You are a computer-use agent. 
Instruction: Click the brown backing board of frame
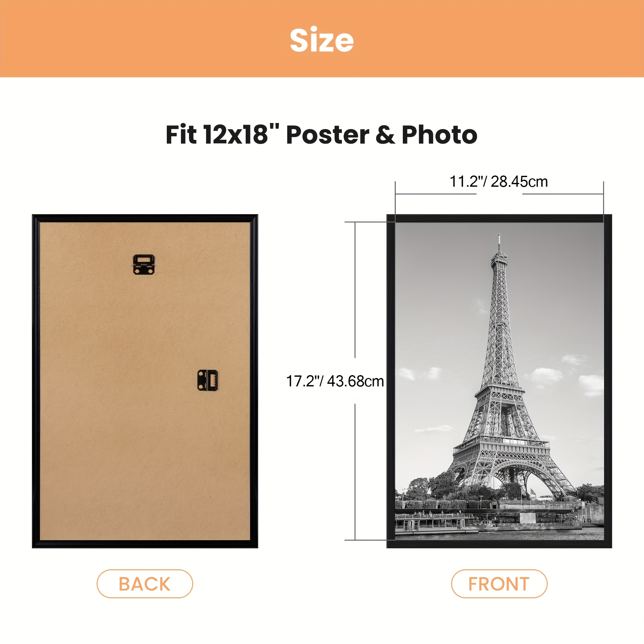click(x=145, y=381)
